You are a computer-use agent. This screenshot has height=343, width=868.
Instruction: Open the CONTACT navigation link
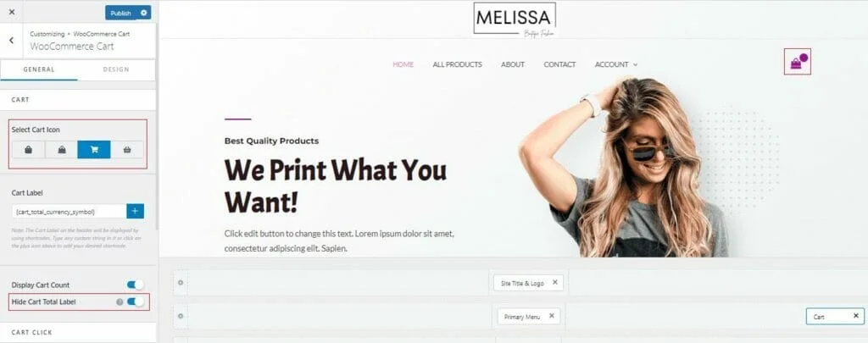(x=559, y=64)
